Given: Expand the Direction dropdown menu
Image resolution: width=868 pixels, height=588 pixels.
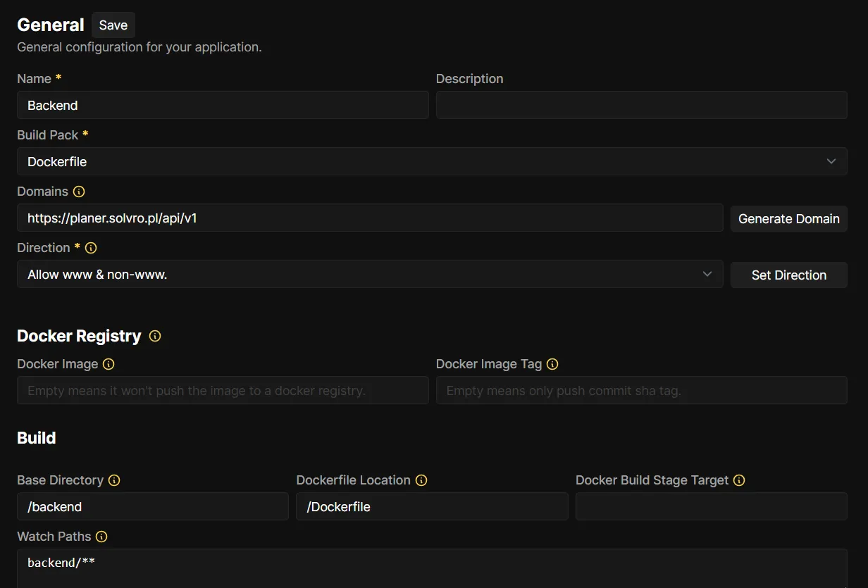Looking at the screenshot, I should (x=370, y=274).
